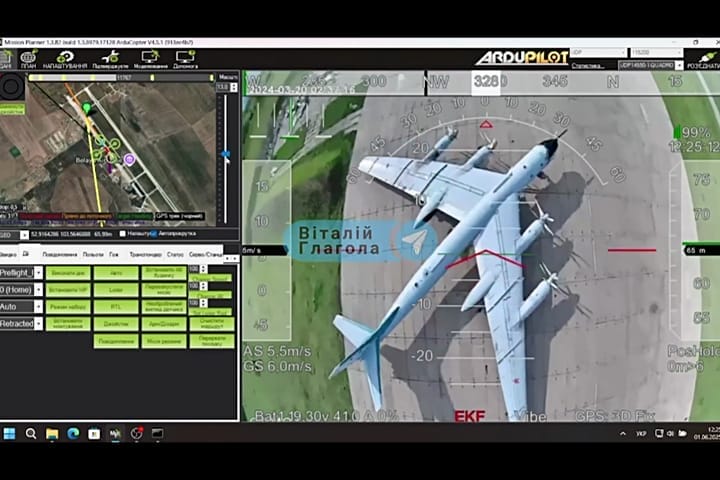Viewport: 720px width, 480px height.
Task: Click the Джойстик button
Action: 116,323
